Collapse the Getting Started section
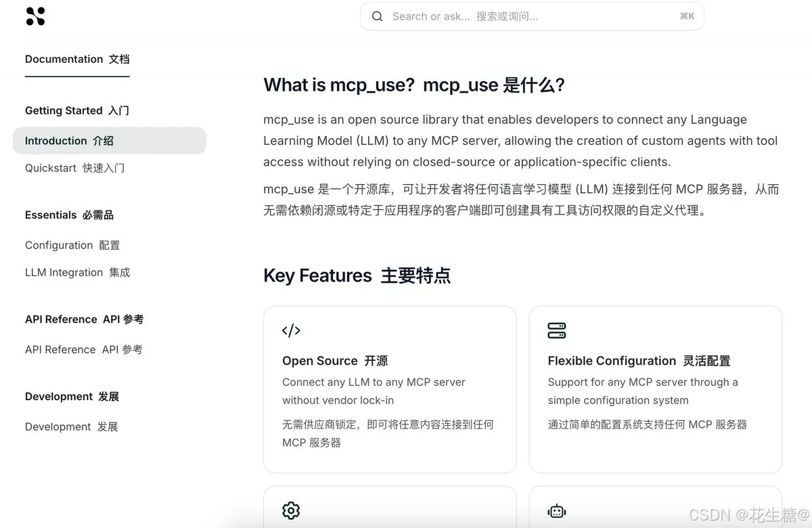The image size is (812, 528). pyautogui.click(x=76, y=110)
